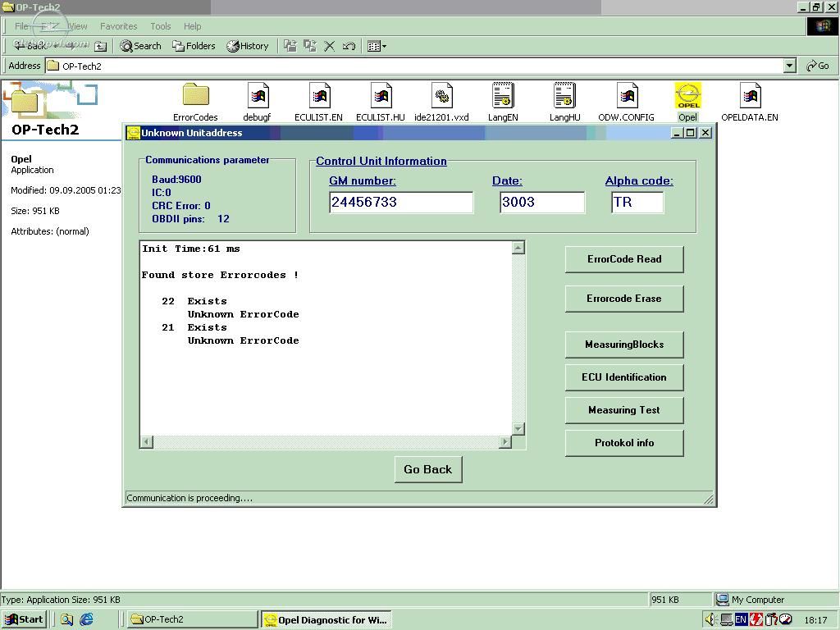Click the "21 Exists" error code line

pos(194,327)
